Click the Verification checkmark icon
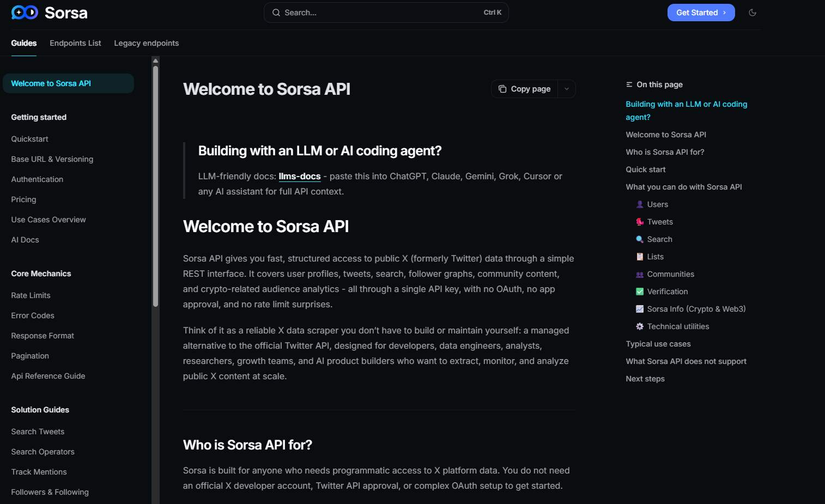The image size is (825, 504). [640, 292]
